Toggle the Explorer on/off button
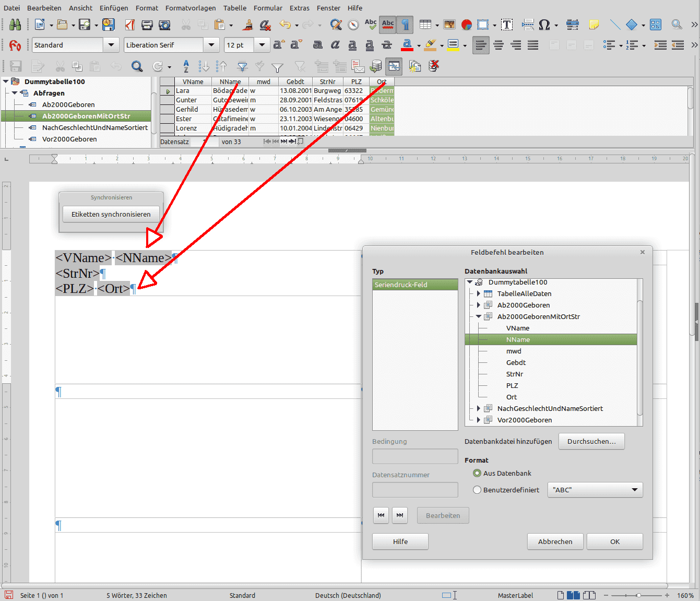This screenshot has width=700, height=601. coord(394,66)
